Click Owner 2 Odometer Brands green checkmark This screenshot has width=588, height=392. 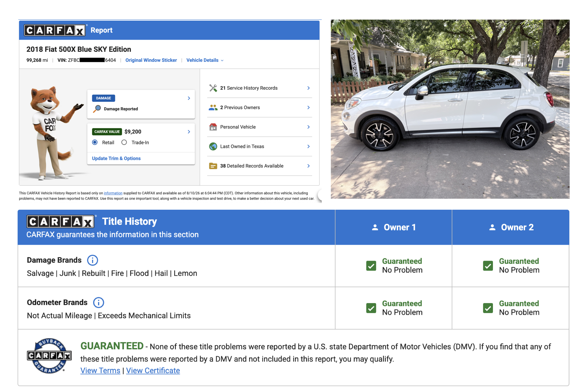click(488, 308)
